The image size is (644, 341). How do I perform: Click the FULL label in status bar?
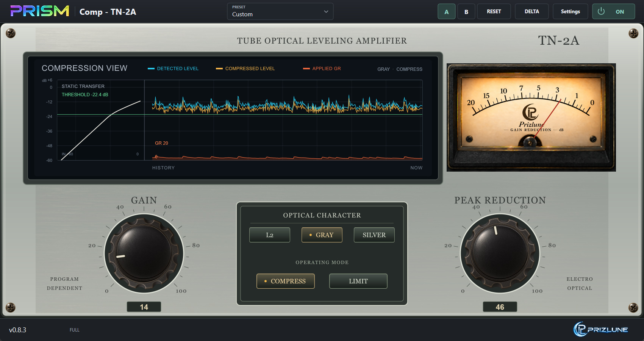[x=75, y=330]
